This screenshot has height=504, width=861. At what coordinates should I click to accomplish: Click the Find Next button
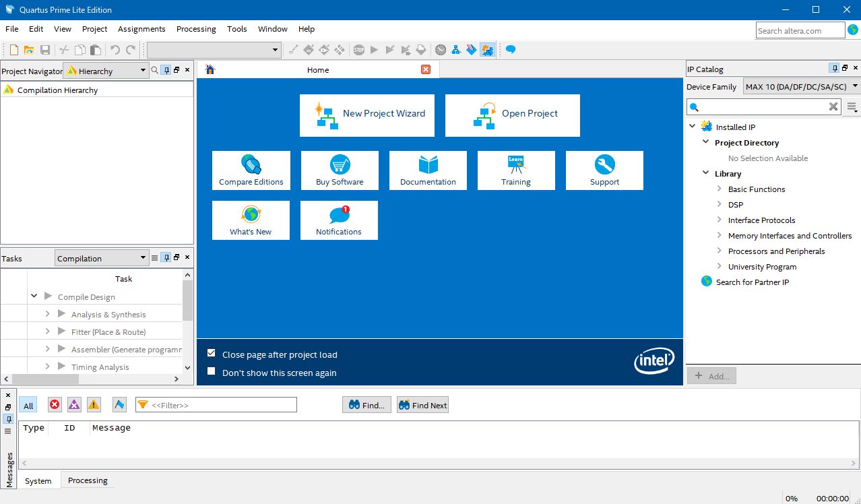pos(422,405)
